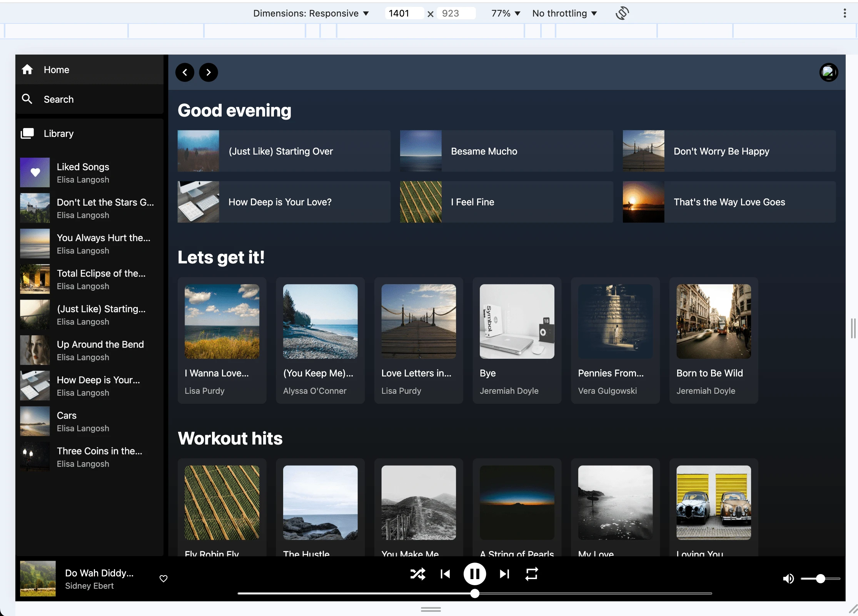The image size is (858, 616).
Task: Click the heart/like icon on current song
Action: (162, 578)
